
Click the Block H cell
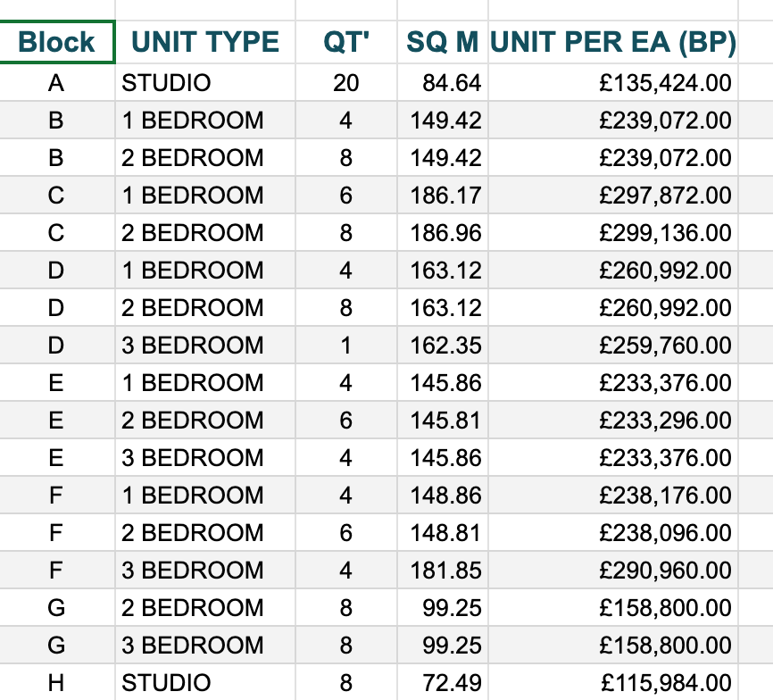pos(57,683)
